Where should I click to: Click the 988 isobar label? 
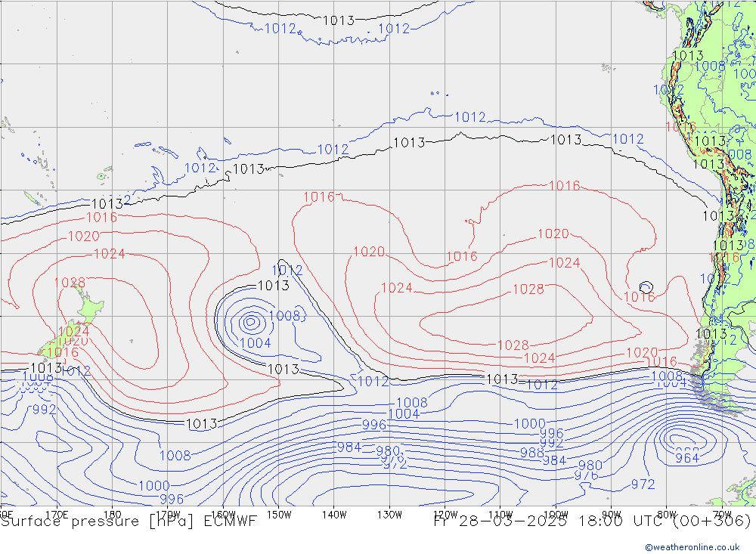[x=531, y=453]
